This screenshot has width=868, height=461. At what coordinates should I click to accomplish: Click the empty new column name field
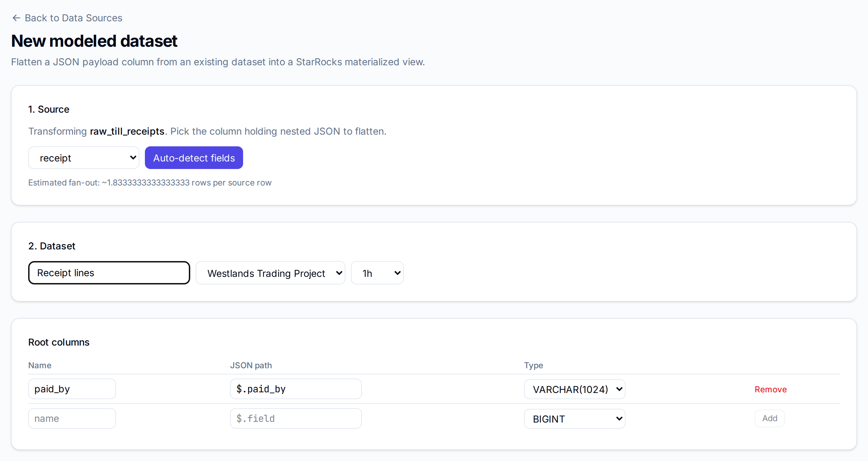tap(72, 418)
